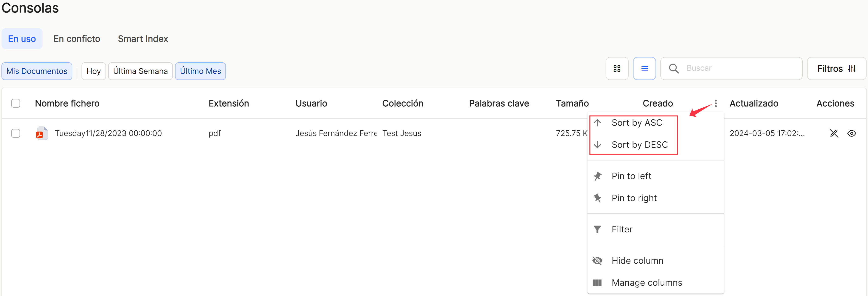The width and height of the screenshot is (868, 296).
Task: Open the Smart Index tab
Action: tap(143, 39)
